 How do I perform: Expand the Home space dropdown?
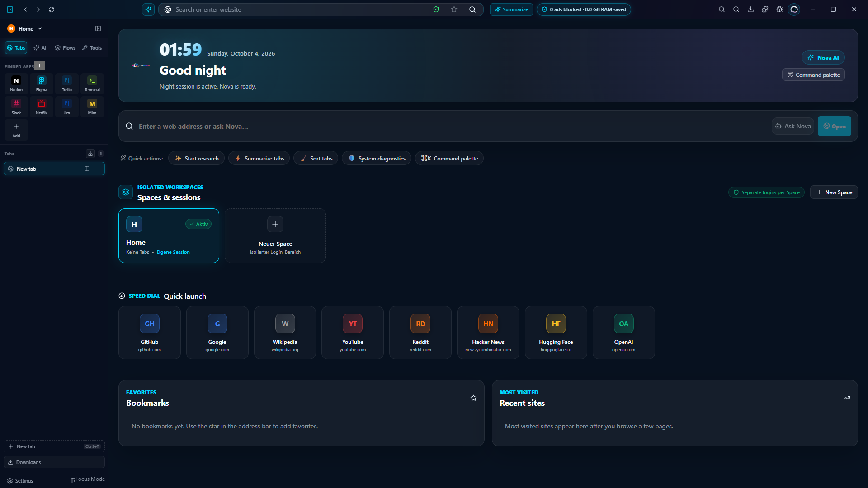[x=25, y=28]
